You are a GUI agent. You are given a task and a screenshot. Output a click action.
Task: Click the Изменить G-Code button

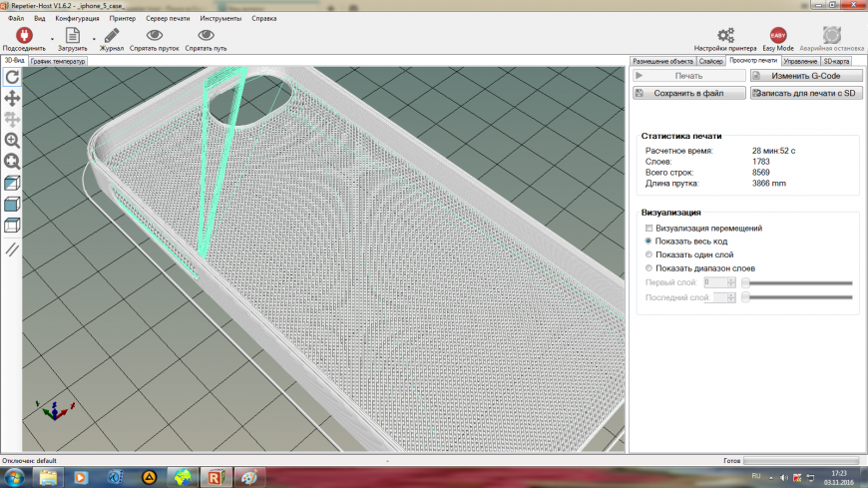click(805, 76)
